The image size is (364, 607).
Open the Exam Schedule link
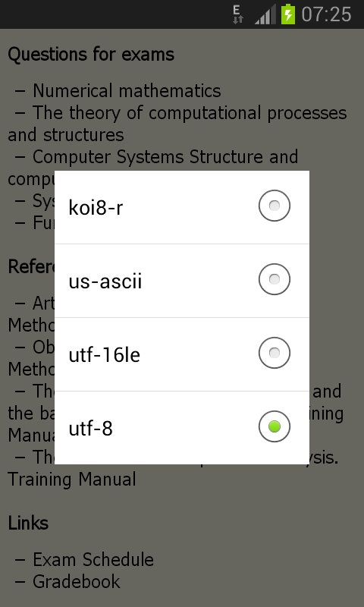pos(93,560)
